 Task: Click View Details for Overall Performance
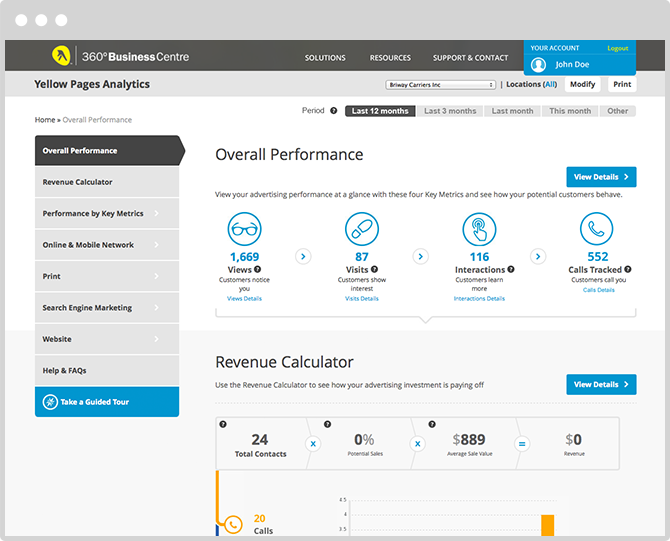coord(601,177)
